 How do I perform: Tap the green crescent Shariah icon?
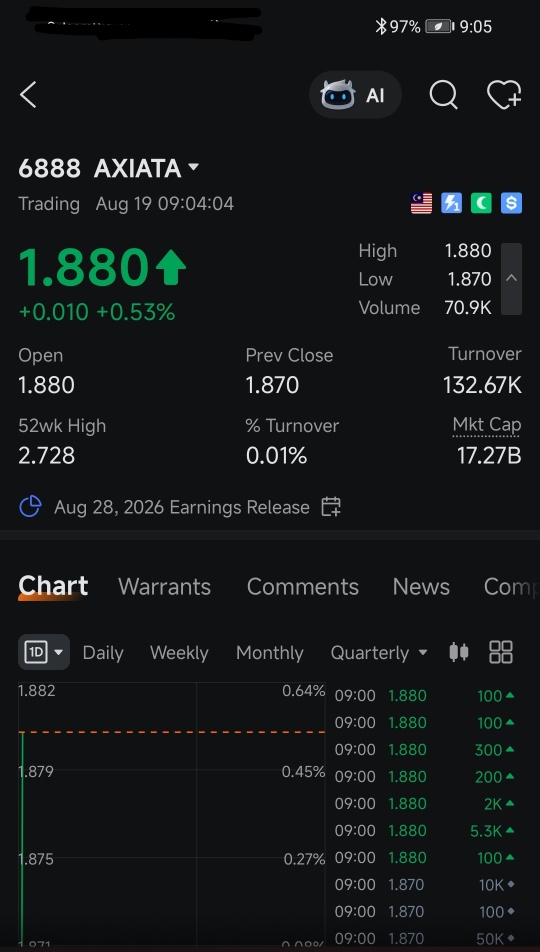point(481,203)
